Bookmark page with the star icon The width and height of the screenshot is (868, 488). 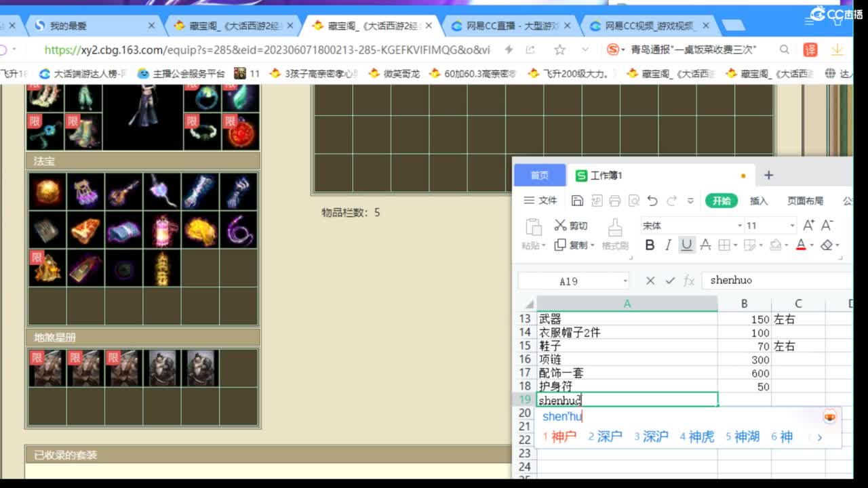coord(559,49)
